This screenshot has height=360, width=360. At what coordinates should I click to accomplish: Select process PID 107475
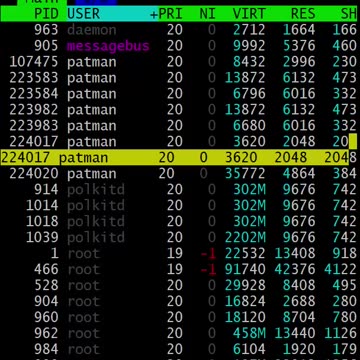(x=180, y=62)
